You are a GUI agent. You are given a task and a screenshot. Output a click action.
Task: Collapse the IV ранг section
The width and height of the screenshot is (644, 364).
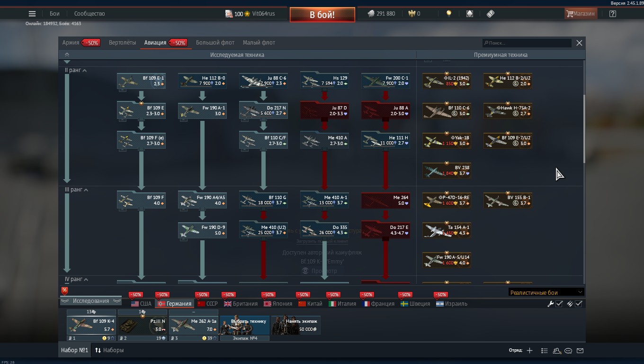[86, 280]
